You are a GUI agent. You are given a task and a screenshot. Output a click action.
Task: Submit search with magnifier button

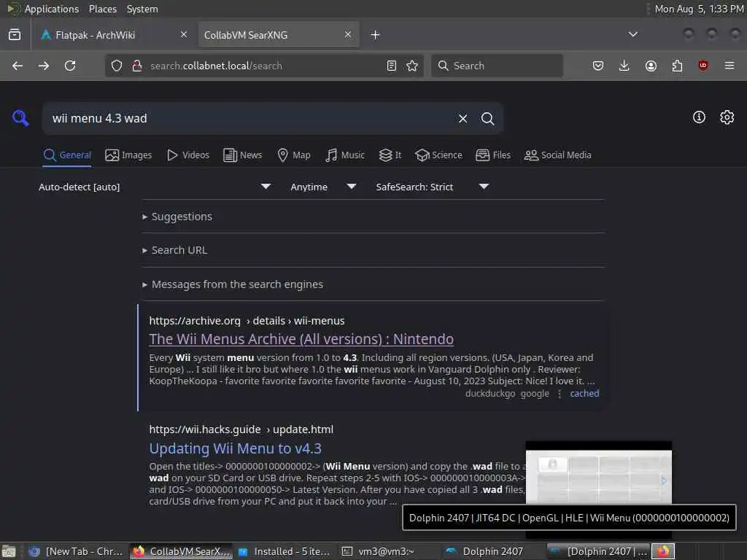pyautogui.click(x=488, y=118)
